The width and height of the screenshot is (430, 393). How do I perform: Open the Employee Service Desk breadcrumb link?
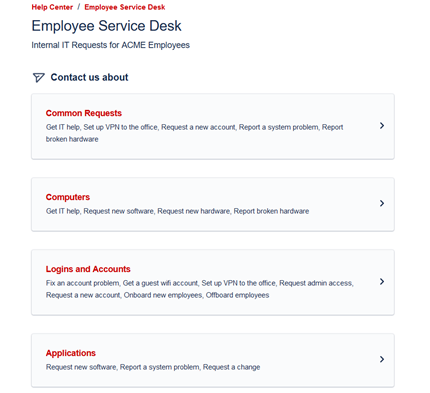(x=125, y=7)
